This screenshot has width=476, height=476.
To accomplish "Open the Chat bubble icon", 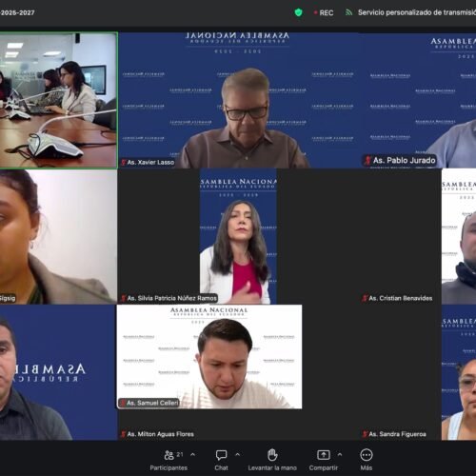I will click(x=221, y=455).
